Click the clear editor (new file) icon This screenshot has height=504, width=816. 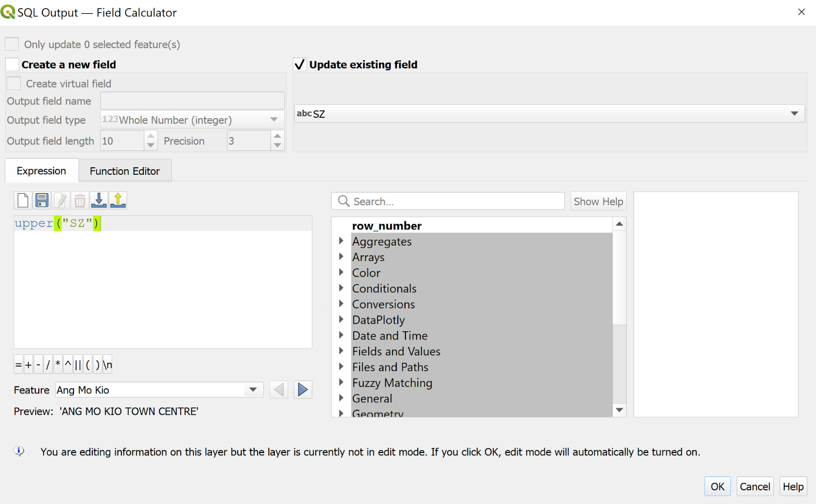23,201
